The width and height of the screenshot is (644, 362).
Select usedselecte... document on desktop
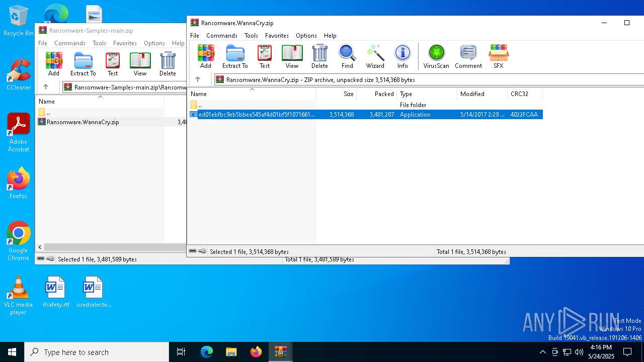click(94, 292)
